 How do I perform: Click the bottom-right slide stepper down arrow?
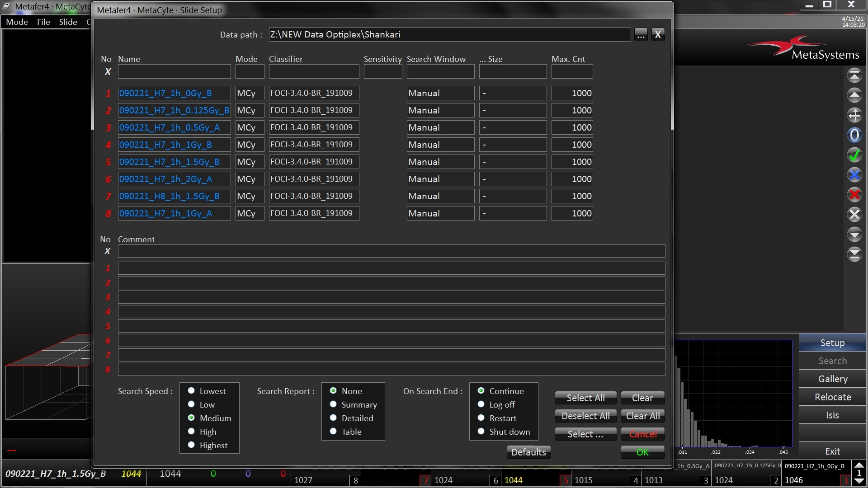pos(859,482)
